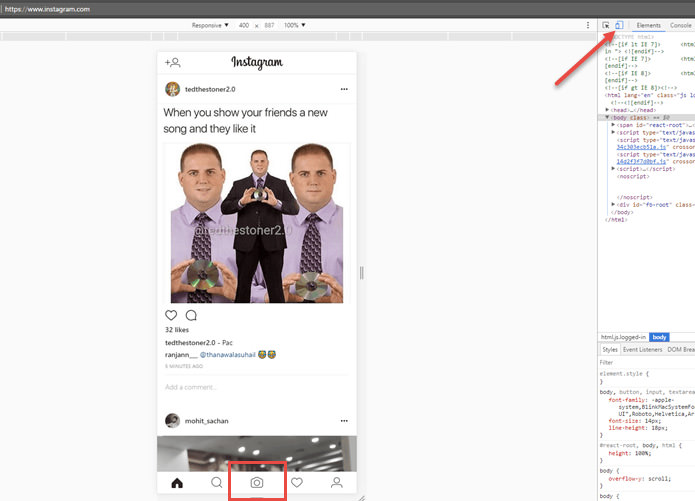695x501 pixels.
Task: Select the html.js.logged-in breadcrumb
Action: click(x=623, y=337)
